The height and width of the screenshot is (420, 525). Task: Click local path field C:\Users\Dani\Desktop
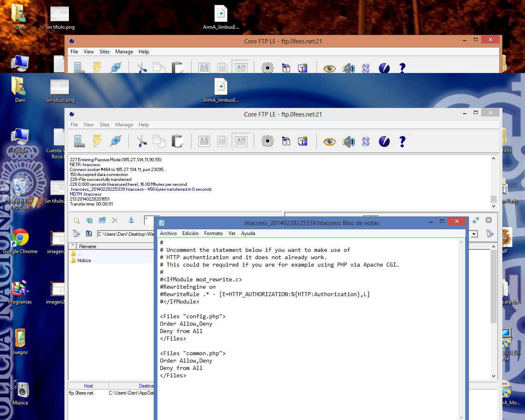126,234
